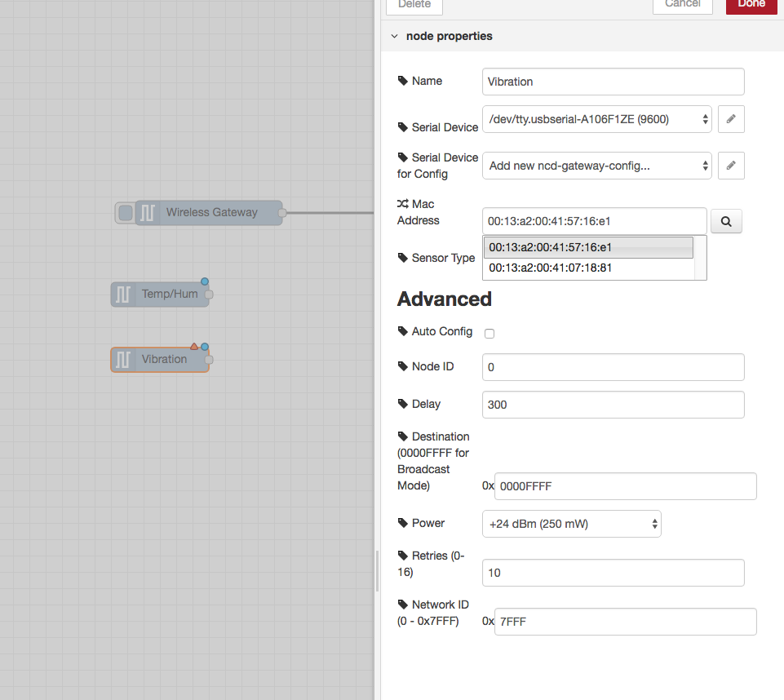Click the Wireless Gateway output port
Viewport: 784px width, 700px height.
pyautogui.click(x=282, y=213)
